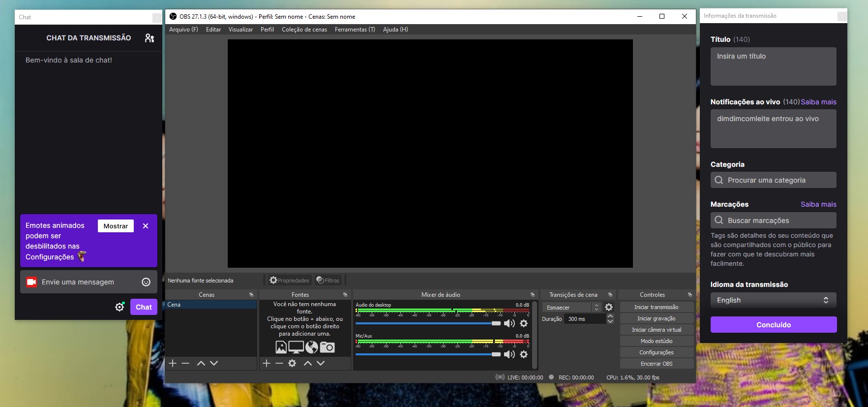Open transition properties gear next to Esmaecer
Image resolution: width=868 pixels, height=407 pixels.
[x=609, y=307]
